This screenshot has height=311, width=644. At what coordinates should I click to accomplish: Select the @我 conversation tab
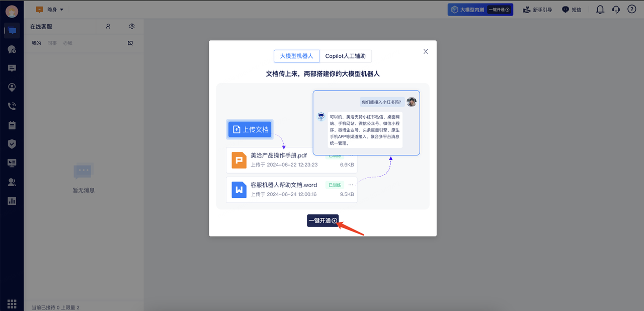click(67, 43)
